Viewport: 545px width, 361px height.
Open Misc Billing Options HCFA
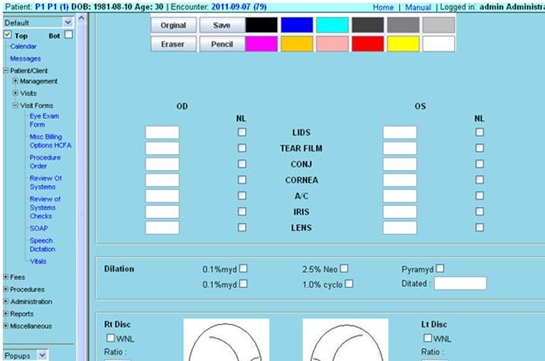50,141
